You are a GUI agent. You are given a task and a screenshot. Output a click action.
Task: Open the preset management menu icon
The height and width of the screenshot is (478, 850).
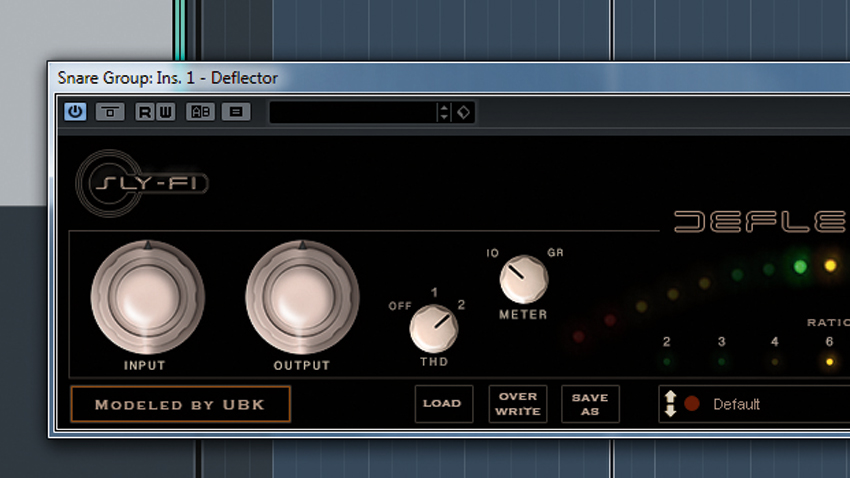coord(236,112)
